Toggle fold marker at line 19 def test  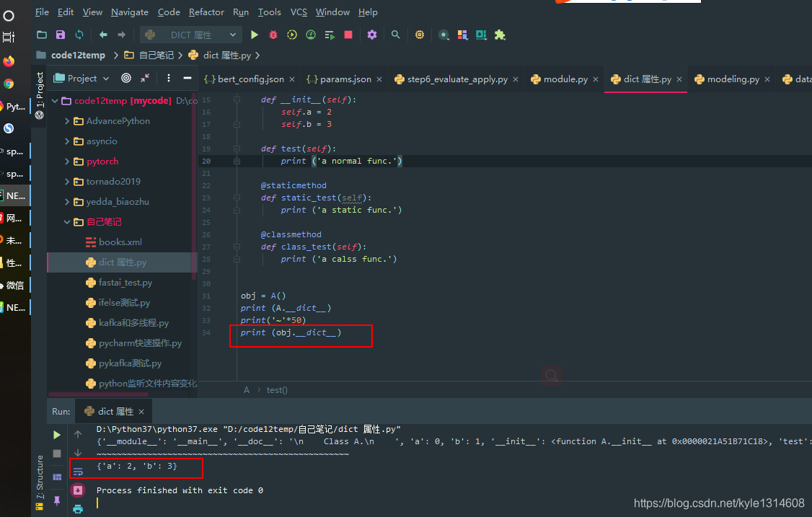click(x=237, y=149)
